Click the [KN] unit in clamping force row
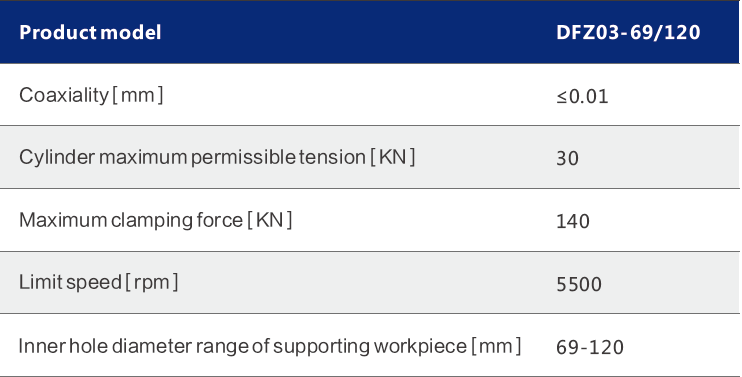742x377 pixels. tap(270, 220)
